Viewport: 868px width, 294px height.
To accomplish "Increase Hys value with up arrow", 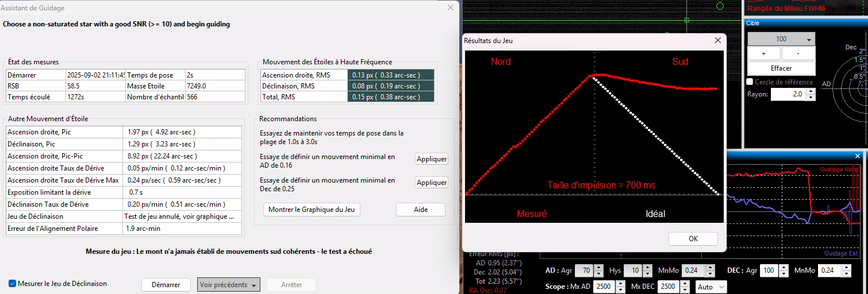I will (648, 268).
